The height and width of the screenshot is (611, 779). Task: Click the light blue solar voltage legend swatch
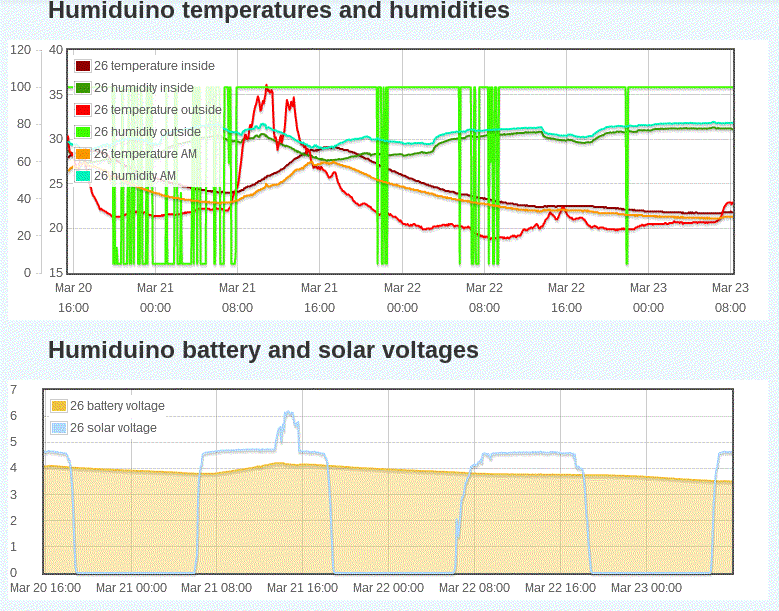(59, 428)
